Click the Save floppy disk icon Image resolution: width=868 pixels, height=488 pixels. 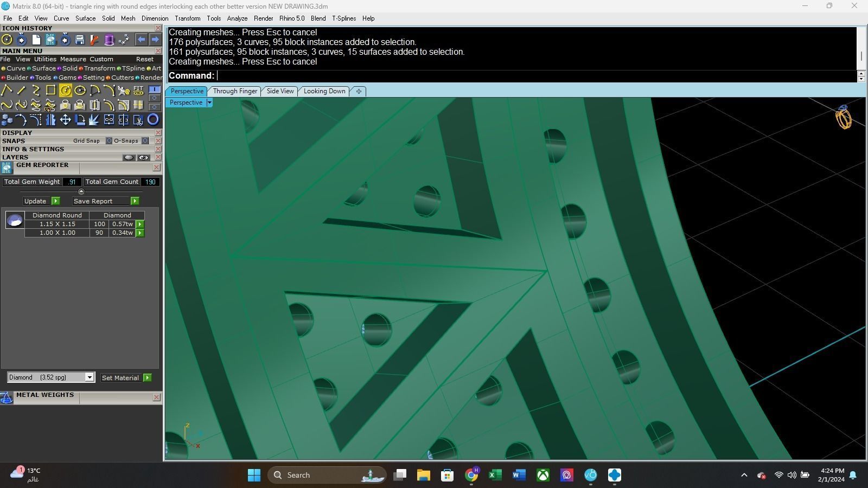pyautogui.click(x=80, y=40)
